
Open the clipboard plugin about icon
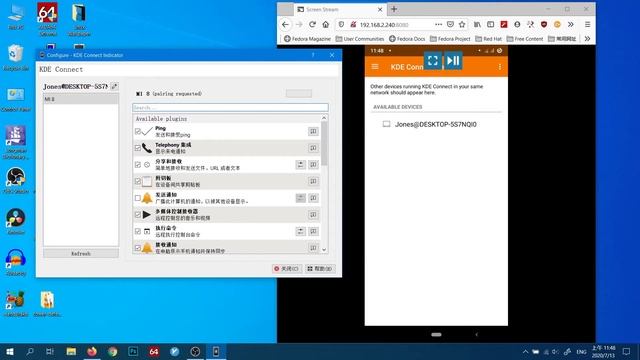coord(313,181)
